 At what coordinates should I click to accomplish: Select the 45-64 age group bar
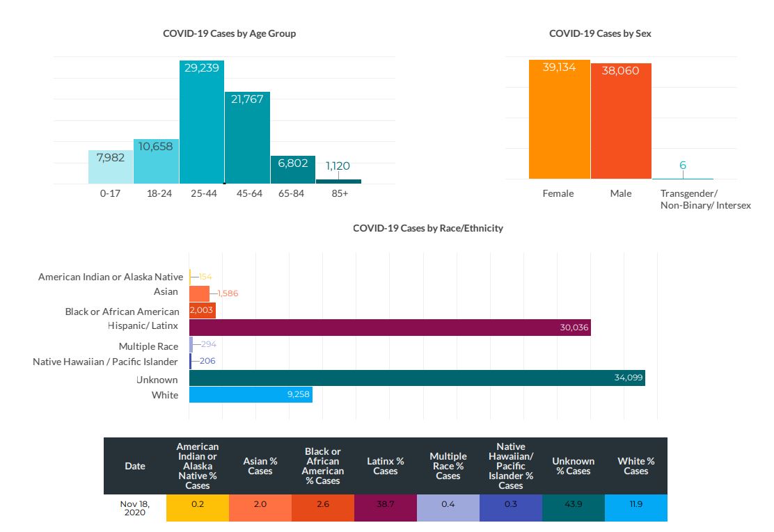pos(247,139)
